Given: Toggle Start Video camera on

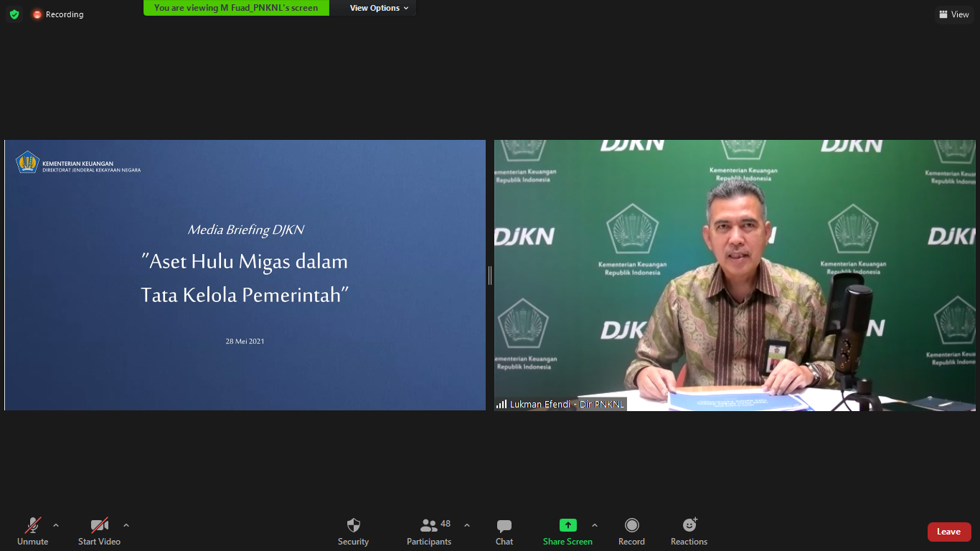Looking at the screenshot, I should [x=99, y=526].
